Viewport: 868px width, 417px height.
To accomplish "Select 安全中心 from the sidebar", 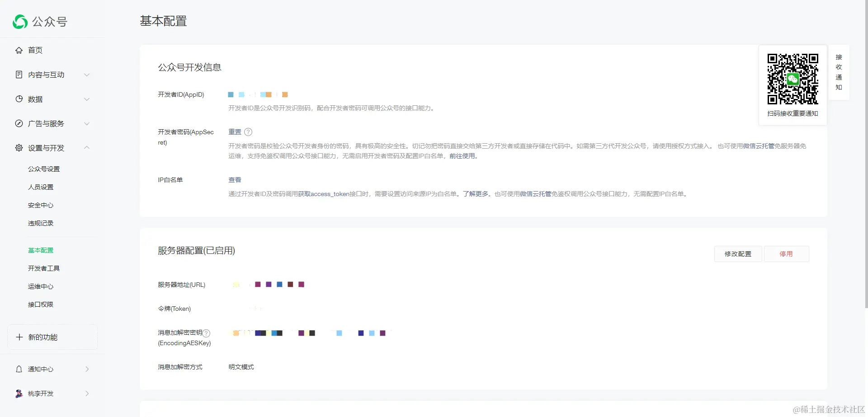I will [x=40, y=205].
